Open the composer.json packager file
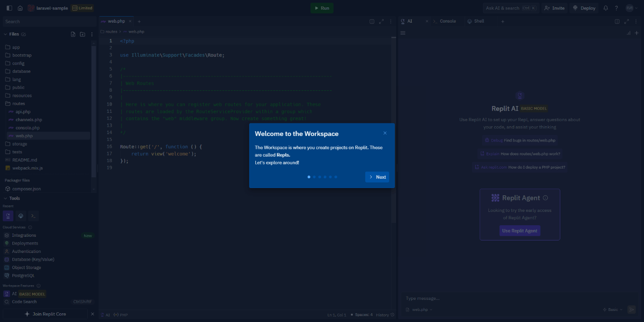Viewport: 644px width, 322px height. pos(47,189)
